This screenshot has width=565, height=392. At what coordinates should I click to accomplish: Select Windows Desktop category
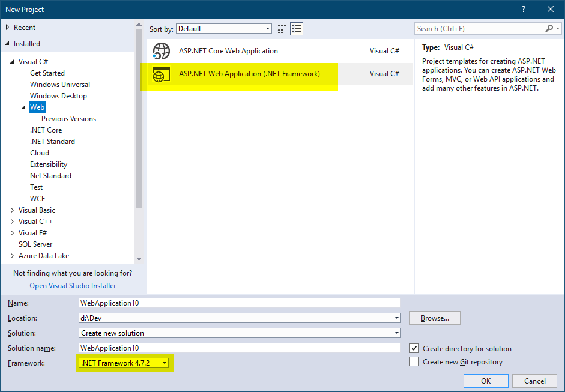pyautogui.click(x=58, y=96)
